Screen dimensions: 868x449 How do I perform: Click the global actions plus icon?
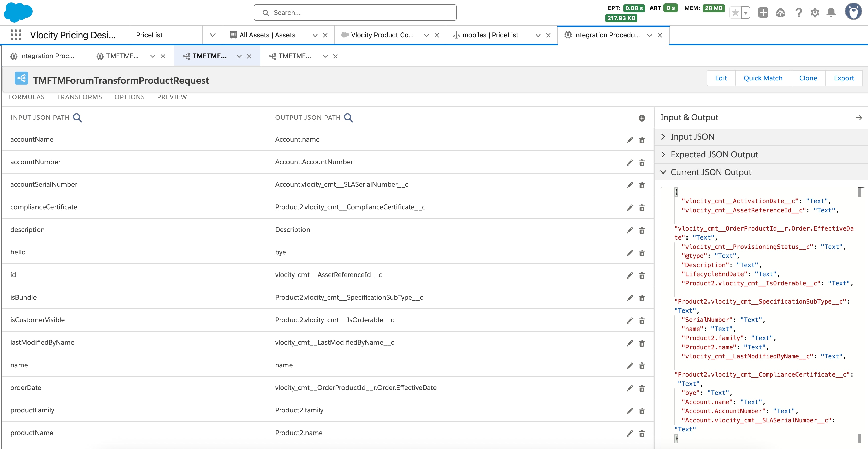pyautogui.click(x=763, y=13)
